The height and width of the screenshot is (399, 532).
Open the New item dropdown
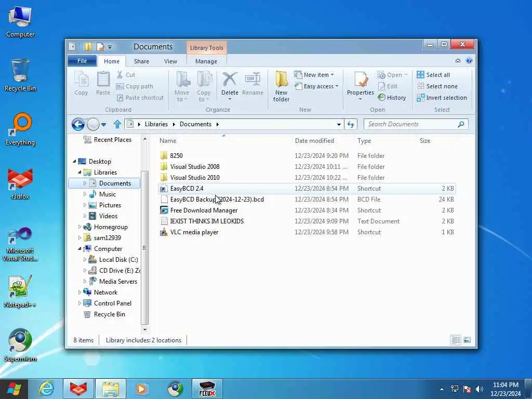click(x=314, y=75)
